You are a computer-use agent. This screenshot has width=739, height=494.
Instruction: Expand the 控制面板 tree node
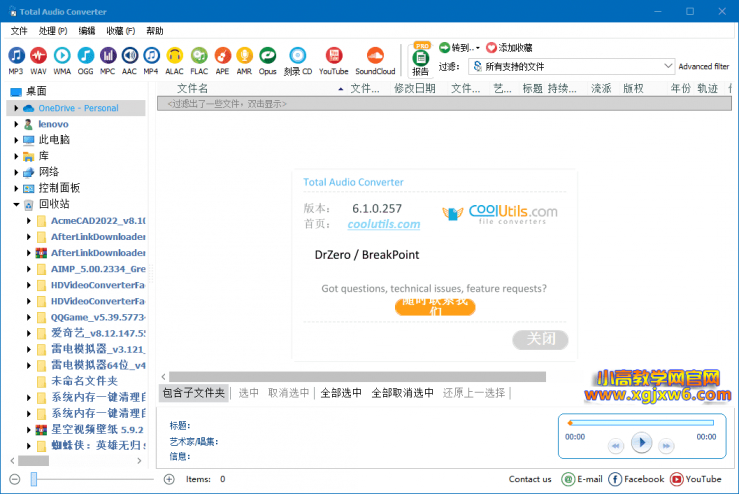16,188
